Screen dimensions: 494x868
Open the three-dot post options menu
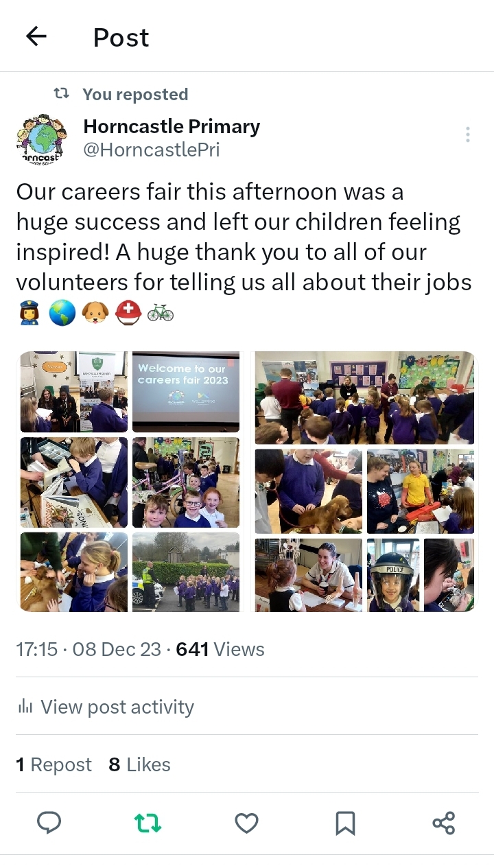pos(468,134)
